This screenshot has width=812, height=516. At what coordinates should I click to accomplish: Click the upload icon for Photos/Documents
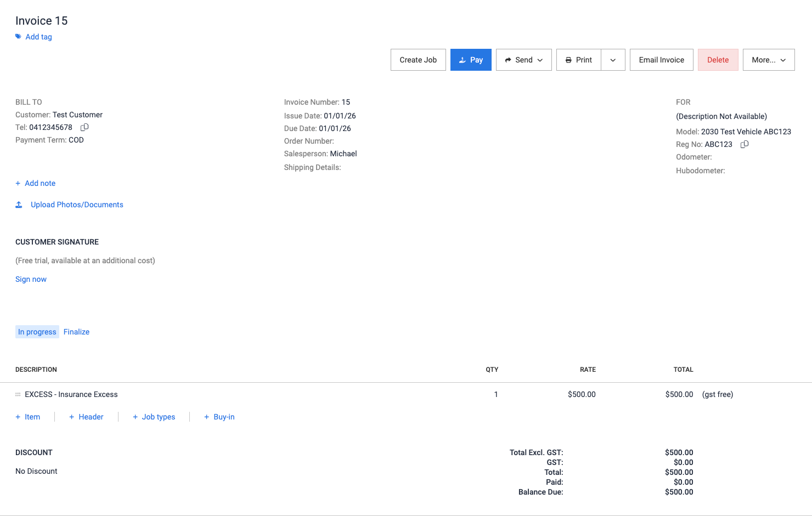pyautogui.click(x=19, y=205)
